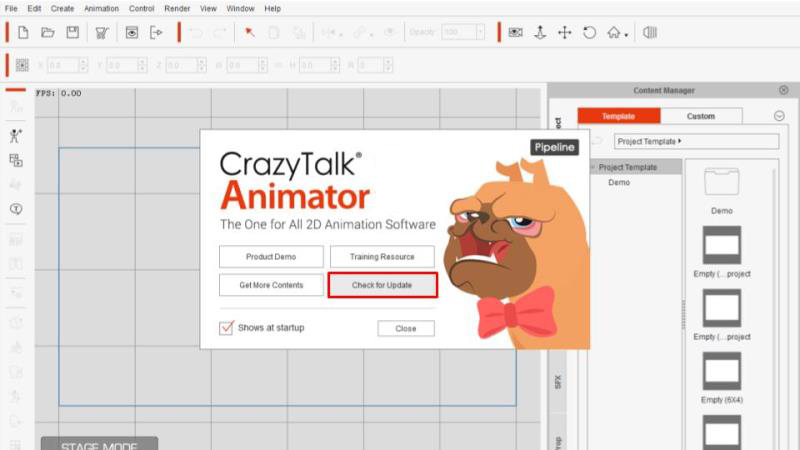This screenshot has height=450, width=800.
Task: Click the greyed Redo arrow icon
Action: (220, 33)
